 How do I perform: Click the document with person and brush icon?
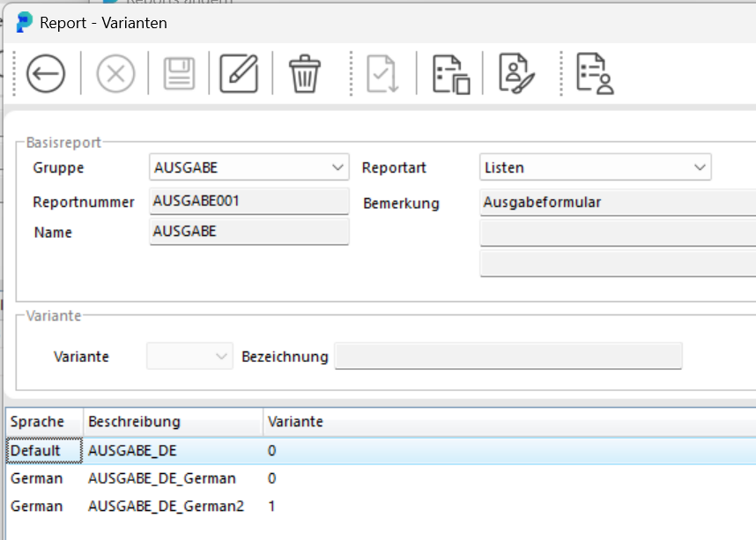(516, 74)
